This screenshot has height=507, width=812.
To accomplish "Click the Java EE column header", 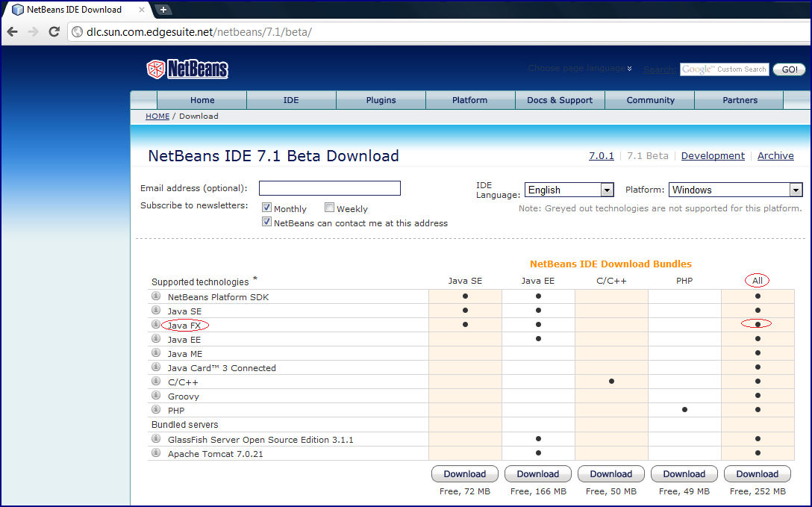I will (537, 281).
